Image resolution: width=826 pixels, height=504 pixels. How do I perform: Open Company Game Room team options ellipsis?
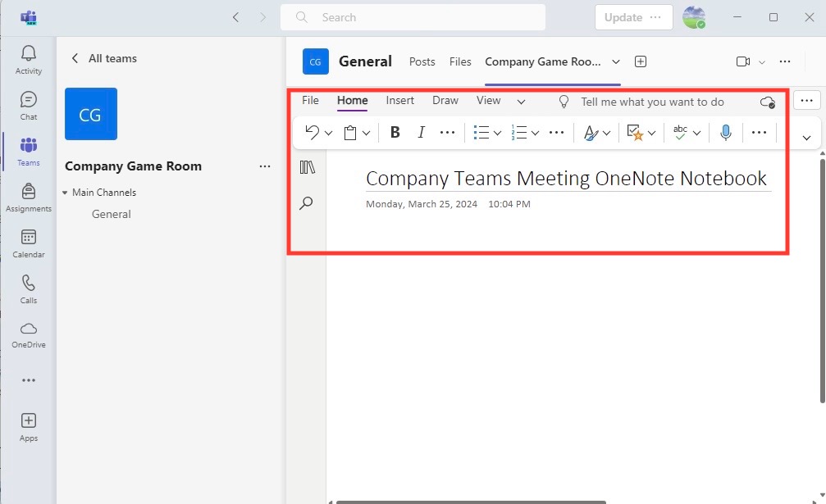(264, 166)
